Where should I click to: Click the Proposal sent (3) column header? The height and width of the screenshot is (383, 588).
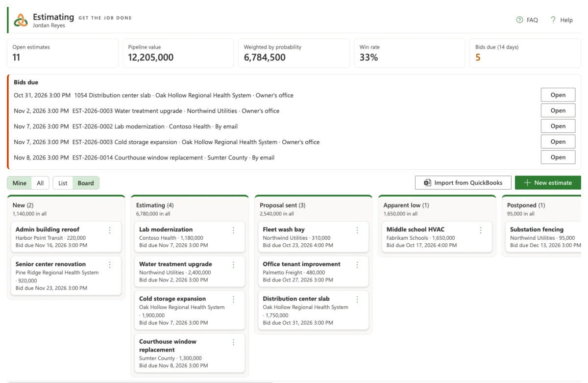coord(283,205)
